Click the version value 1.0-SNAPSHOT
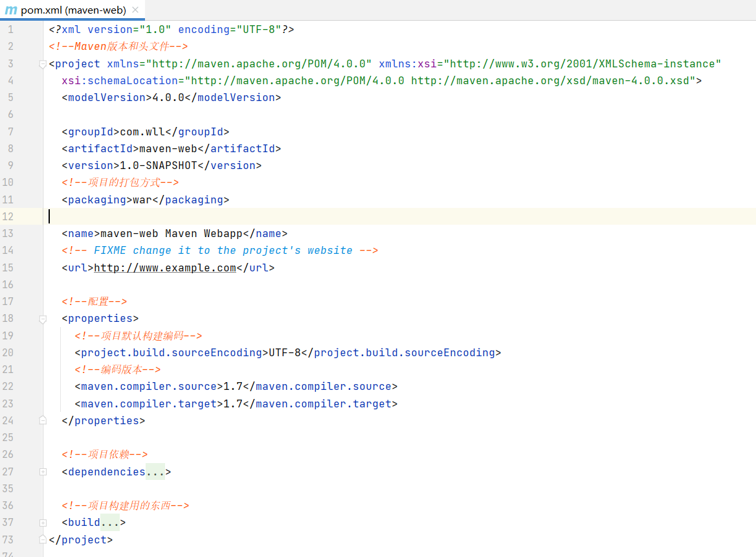Viewport: 756px width, 557px height. [159, 165]
